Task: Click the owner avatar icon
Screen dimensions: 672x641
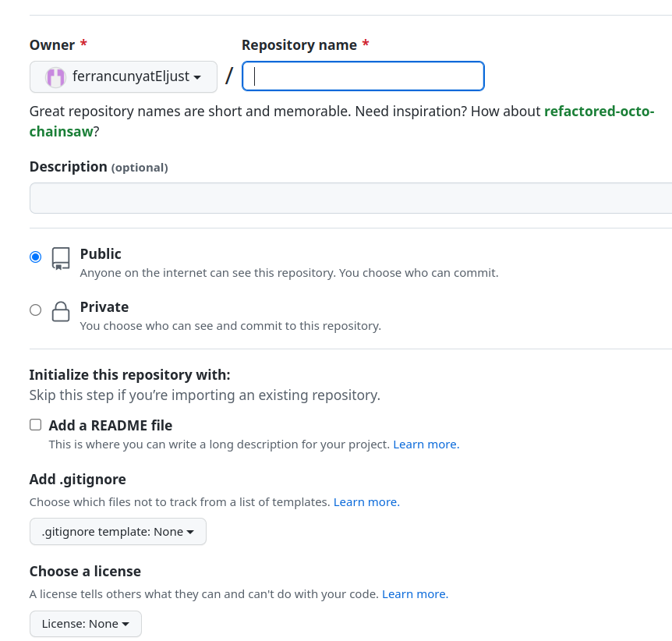Action: 55,77
